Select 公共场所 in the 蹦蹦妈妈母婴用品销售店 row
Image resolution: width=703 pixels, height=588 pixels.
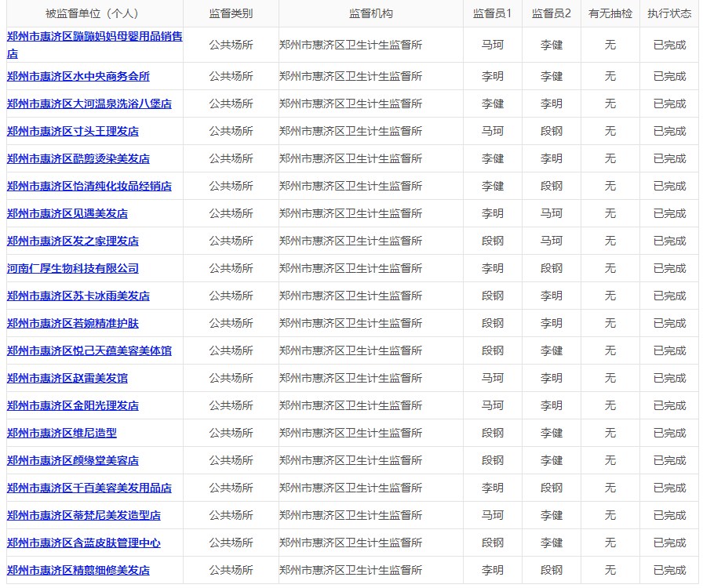(x=231, y=45)
